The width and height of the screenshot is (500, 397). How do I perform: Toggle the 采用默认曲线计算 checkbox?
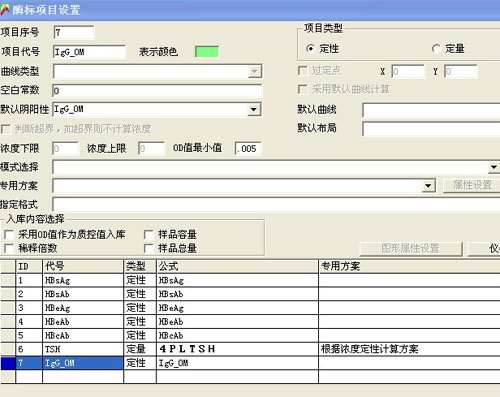[x=302, y=89]
